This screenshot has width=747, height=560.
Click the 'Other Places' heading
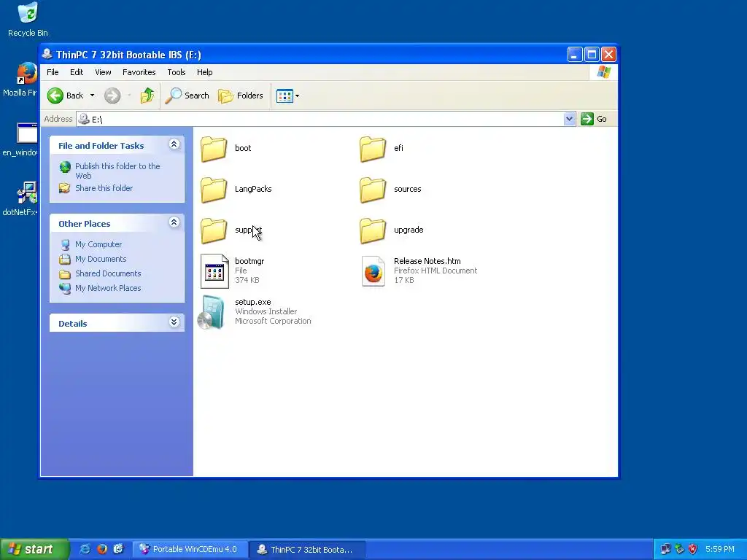[85, 224]
